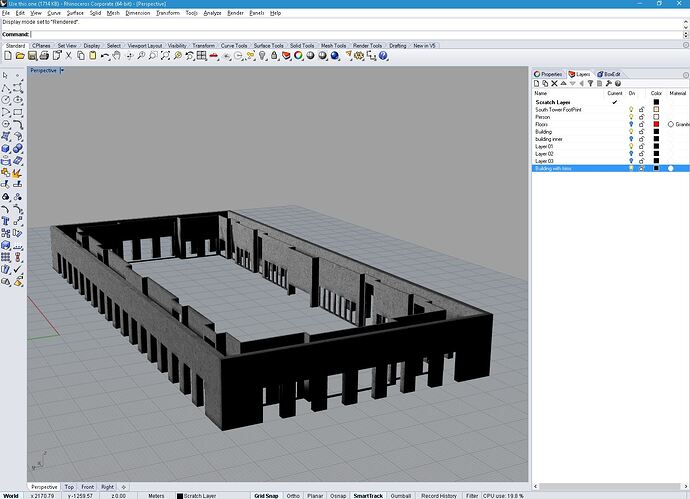Click the Print icon
690x499 pixels.
(x=44, y=56)
